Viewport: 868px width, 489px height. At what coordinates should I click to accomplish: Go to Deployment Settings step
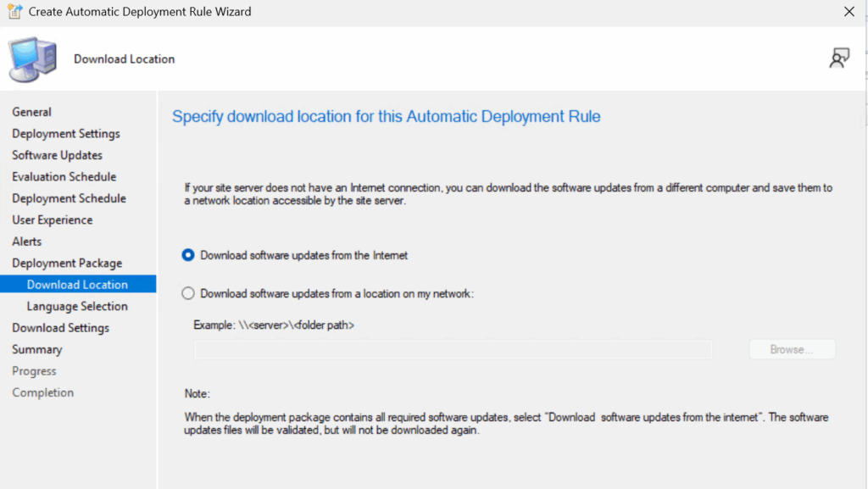click(x=66, y=134)
